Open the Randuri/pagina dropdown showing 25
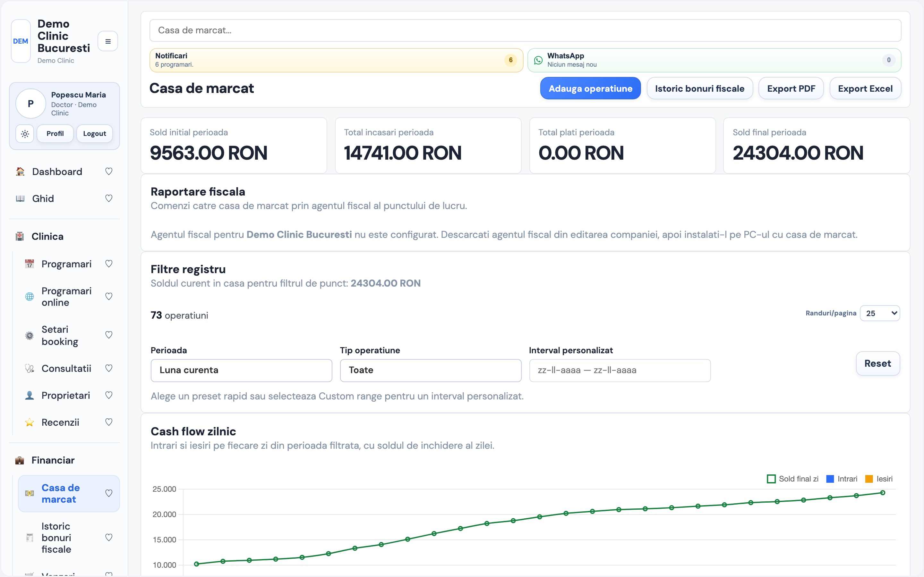 (x=880, y=313)
